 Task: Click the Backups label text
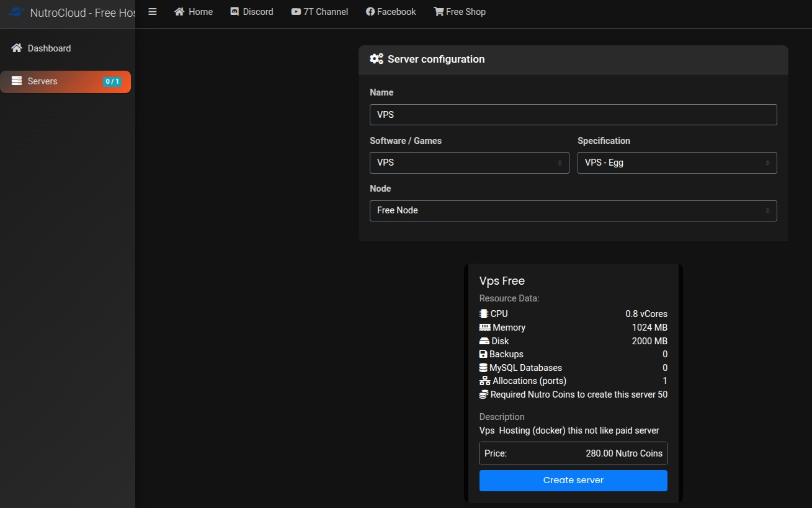coord(506,354)
